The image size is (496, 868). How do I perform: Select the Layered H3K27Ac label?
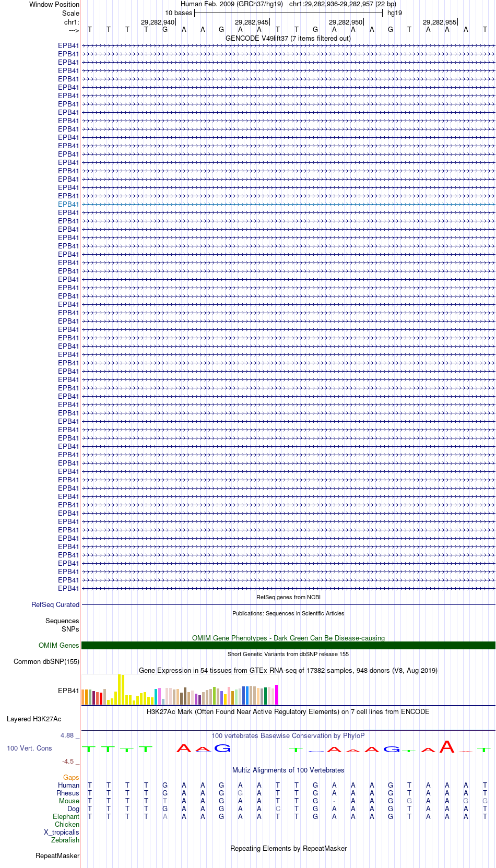[34, 719]
